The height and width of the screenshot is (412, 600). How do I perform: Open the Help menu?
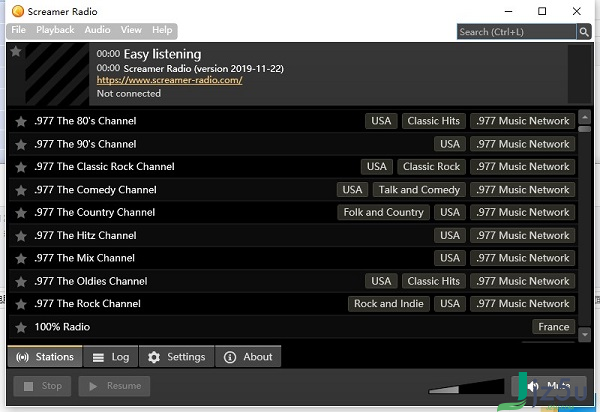coord(162,30)
